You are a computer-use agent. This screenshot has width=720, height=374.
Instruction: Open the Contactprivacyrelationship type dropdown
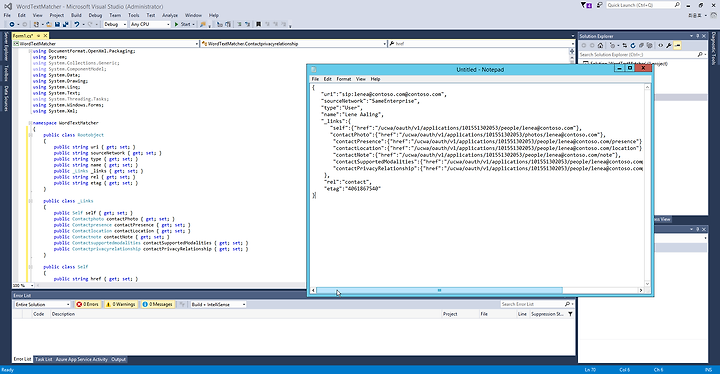click(294, 44)
